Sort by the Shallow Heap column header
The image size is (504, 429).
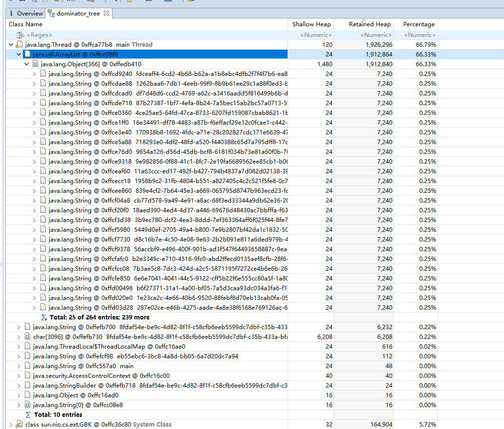[x=311, y=24]
